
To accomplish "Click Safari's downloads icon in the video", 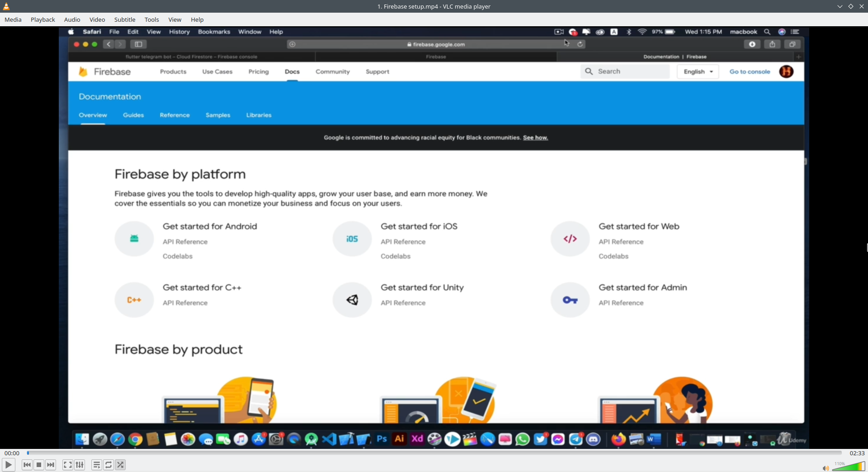I will tap(752, 44).
